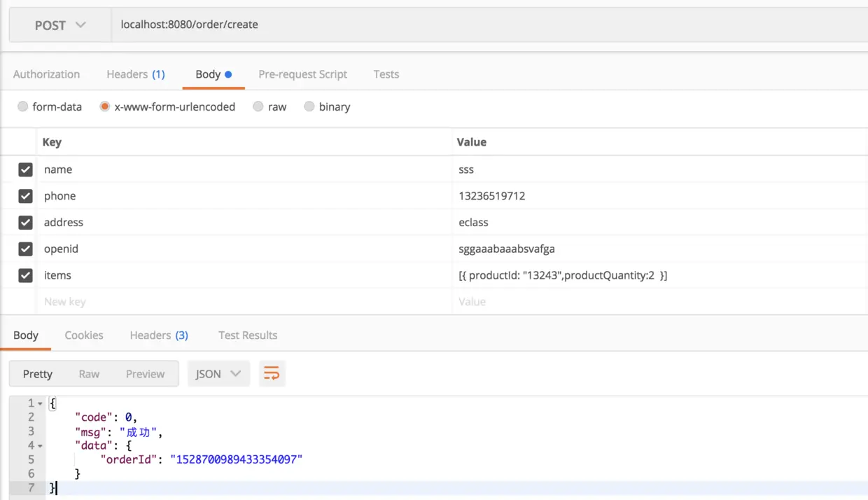The height and width of the screenshot is (500, 868).
Task: Click the openid value sggaaabaaabsvafga
Action: coord(507,249)
